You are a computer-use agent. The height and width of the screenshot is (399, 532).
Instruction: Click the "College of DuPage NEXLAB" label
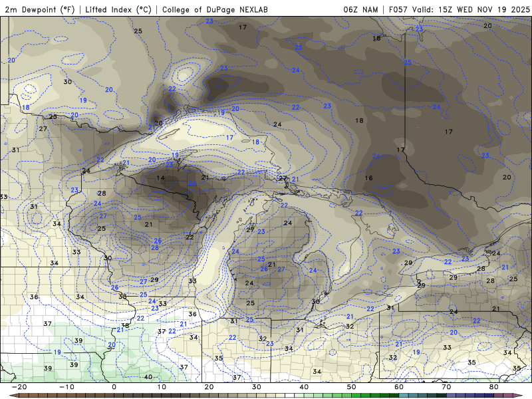(x=215, y=9)
